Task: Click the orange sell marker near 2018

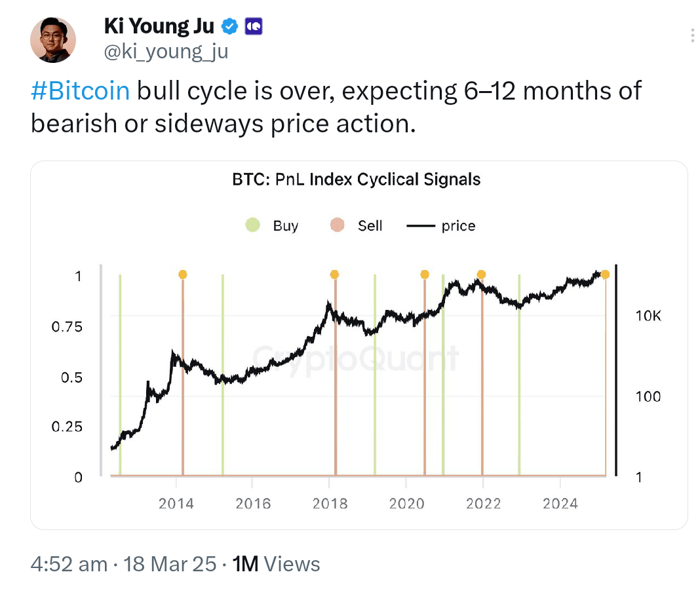Action: point(334,275)
